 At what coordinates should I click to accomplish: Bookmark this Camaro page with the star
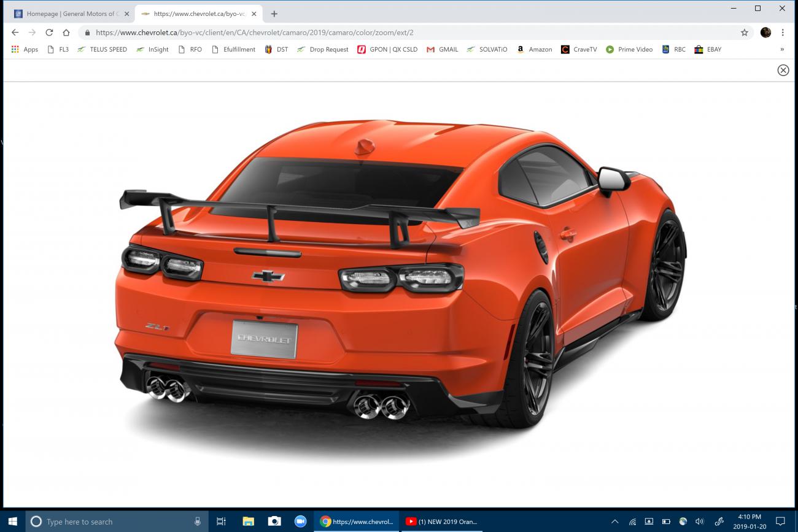pos(743,33)
